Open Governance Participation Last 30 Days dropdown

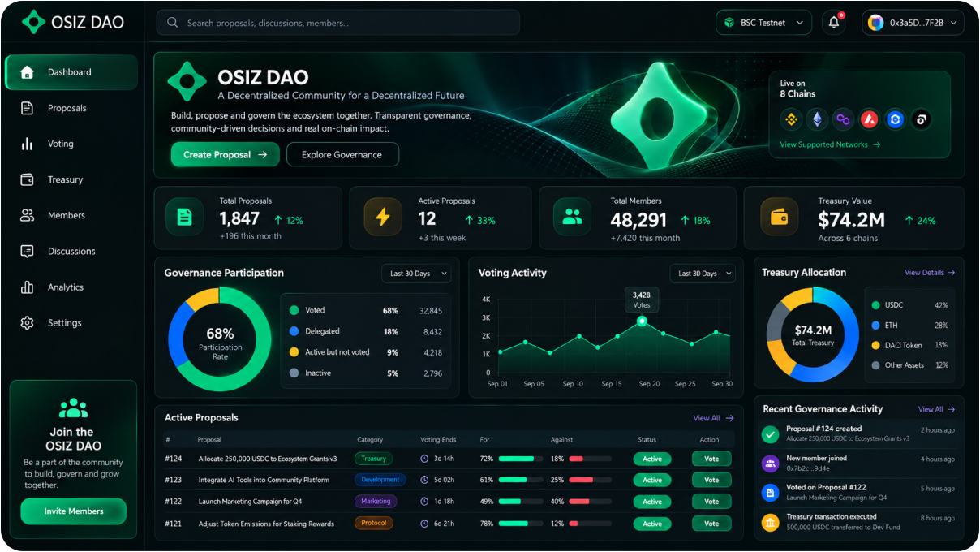point(416,274)
